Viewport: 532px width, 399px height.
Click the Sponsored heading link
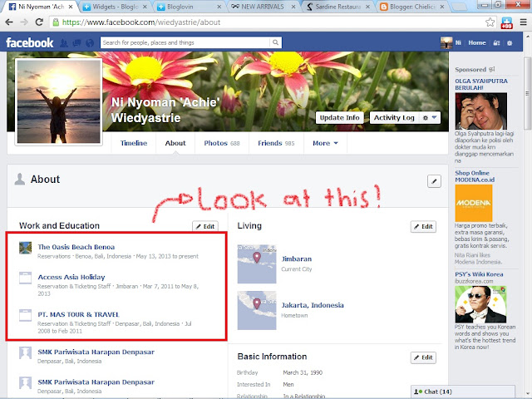pos(470,69)
